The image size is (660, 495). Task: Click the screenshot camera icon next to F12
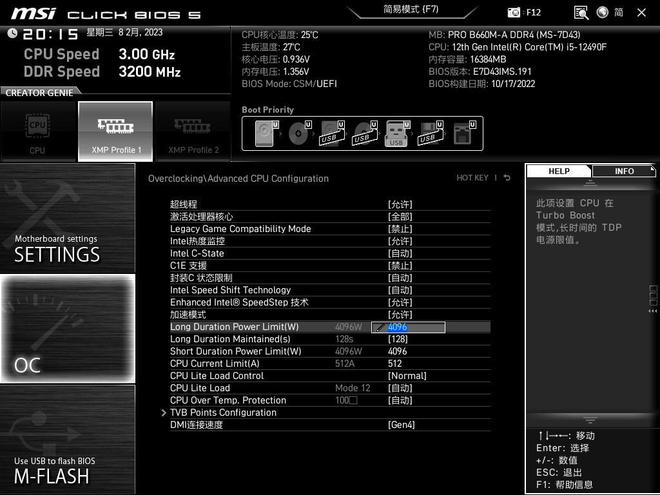pyautogui.click(x=514, y=13)
